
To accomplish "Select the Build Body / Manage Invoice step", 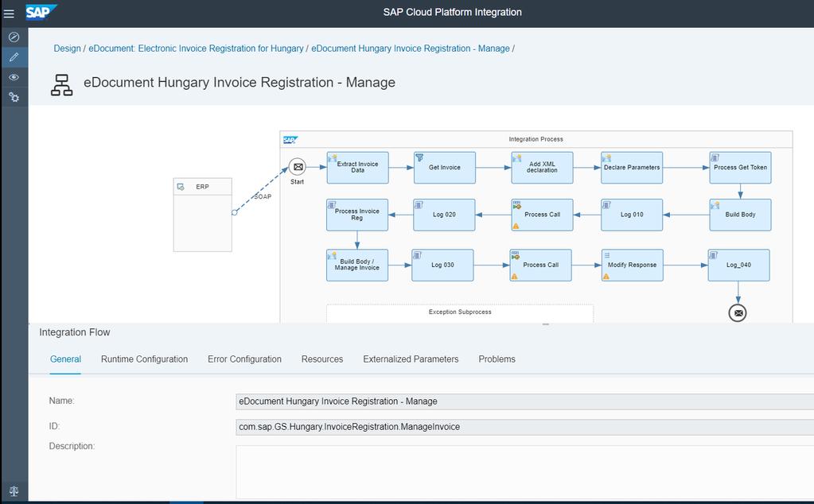I will (357, 265).
